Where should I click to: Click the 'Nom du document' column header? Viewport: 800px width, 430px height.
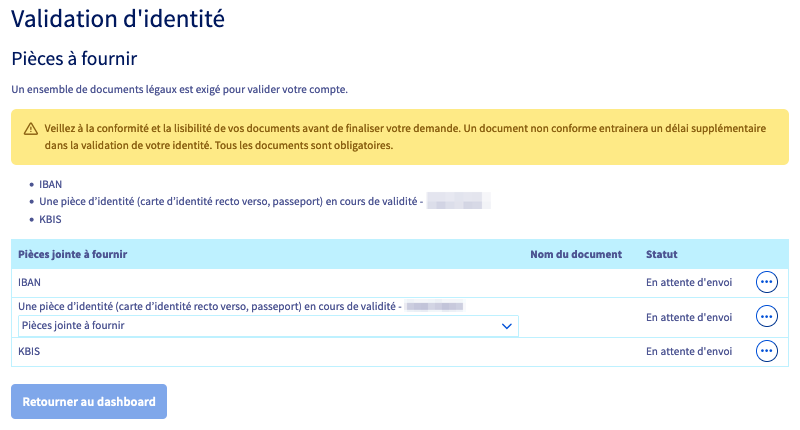click(576, 255)
